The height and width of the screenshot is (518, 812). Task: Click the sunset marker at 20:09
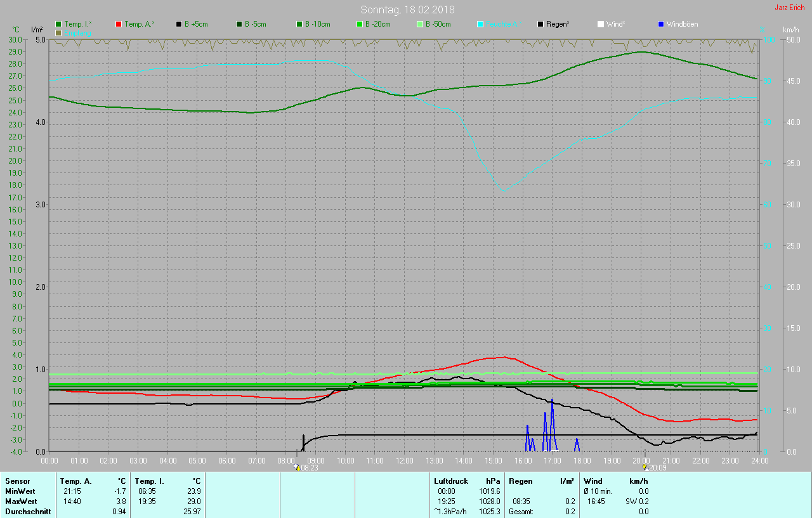pyautogui.click(x=645, y=467)
